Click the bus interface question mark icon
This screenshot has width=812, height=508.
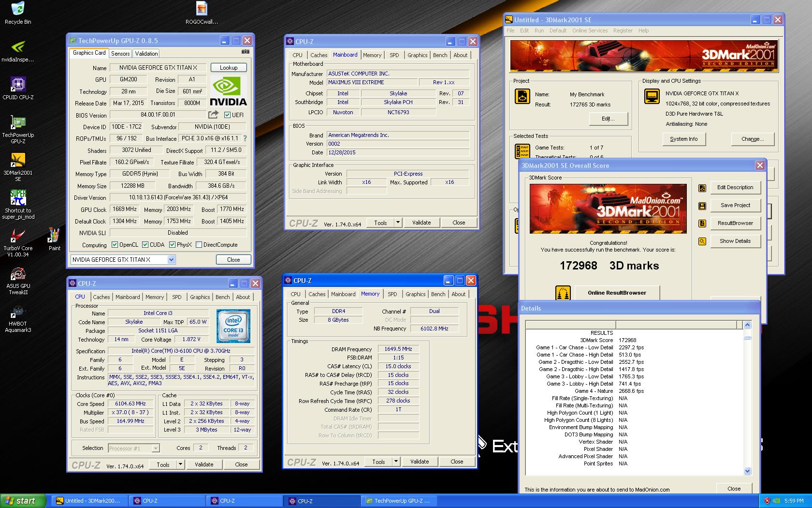245,138
